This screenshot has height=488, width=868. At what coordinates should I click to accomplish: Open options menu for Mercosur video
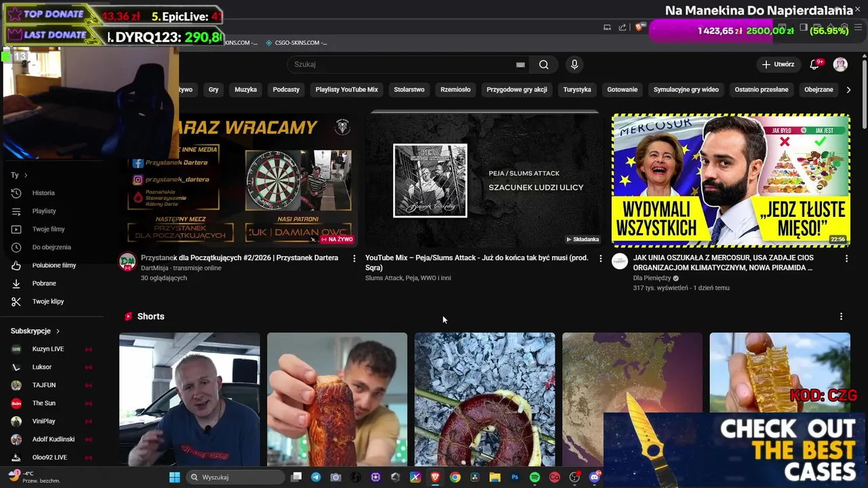tap(846, 258)
